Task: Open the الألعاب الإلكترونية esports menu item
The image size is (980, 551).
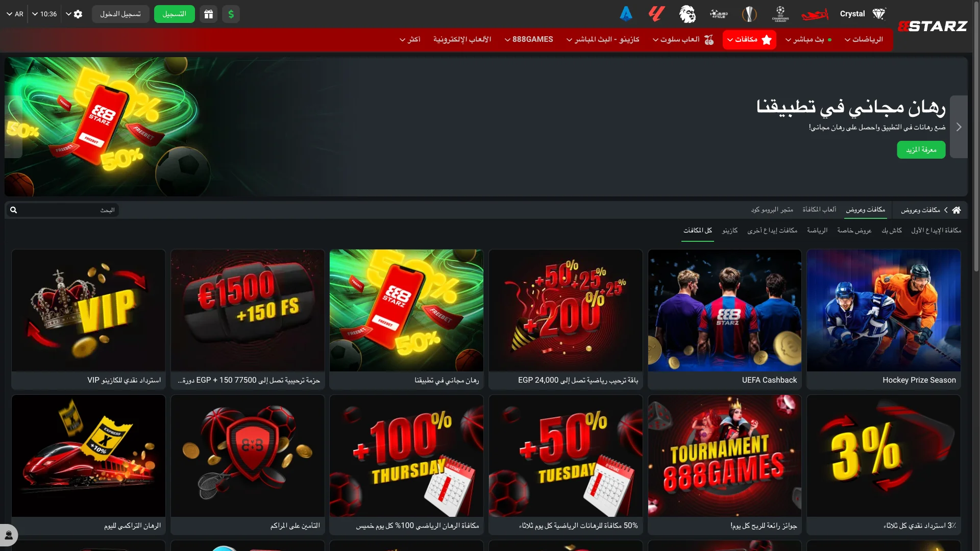Action: (462, 40)
